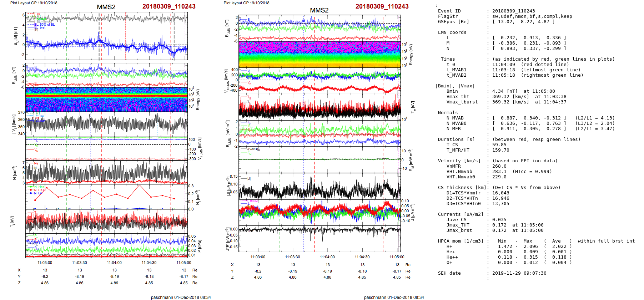Click "Plot layout GP 19/10/2018" above right plot
Screen dimensions: 644x300
tap(246, 3)
